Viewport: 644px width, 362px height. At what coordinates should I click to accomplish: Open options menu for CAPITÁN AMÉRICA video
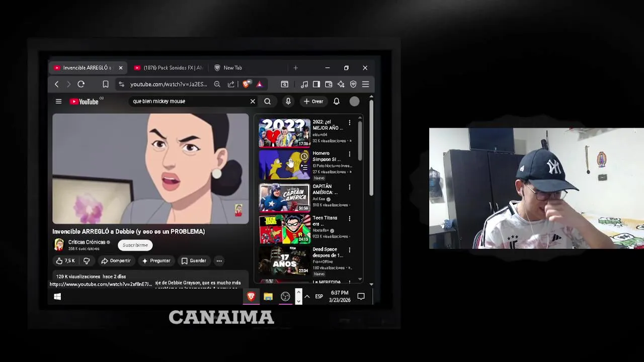click(x=350, y=187)
